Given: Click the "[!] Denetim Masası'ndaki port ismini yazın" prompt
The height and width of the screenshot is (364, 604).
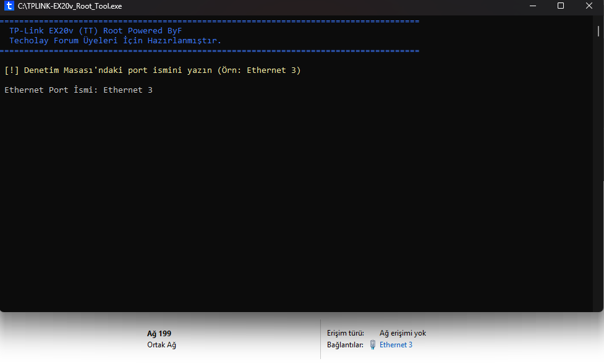Looking at the screenshot, I should pos(153,70).
